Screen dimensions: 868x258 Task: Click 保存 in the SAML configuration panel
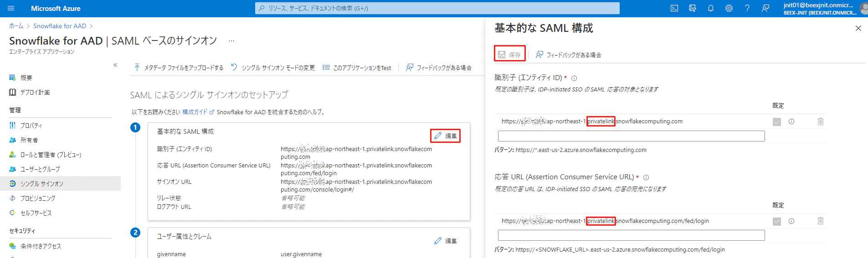[509, 55]
